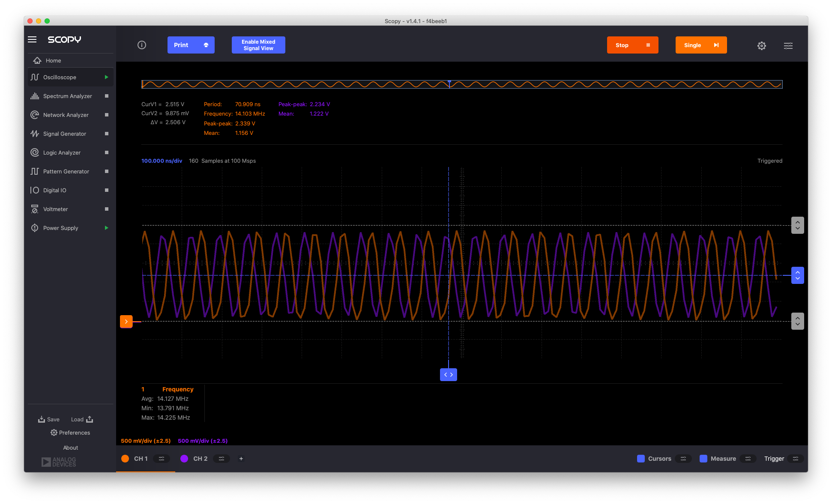The height and width of the screenshot is (504, 832).
Task: Click the Single capture button
Action: [700, 45]
